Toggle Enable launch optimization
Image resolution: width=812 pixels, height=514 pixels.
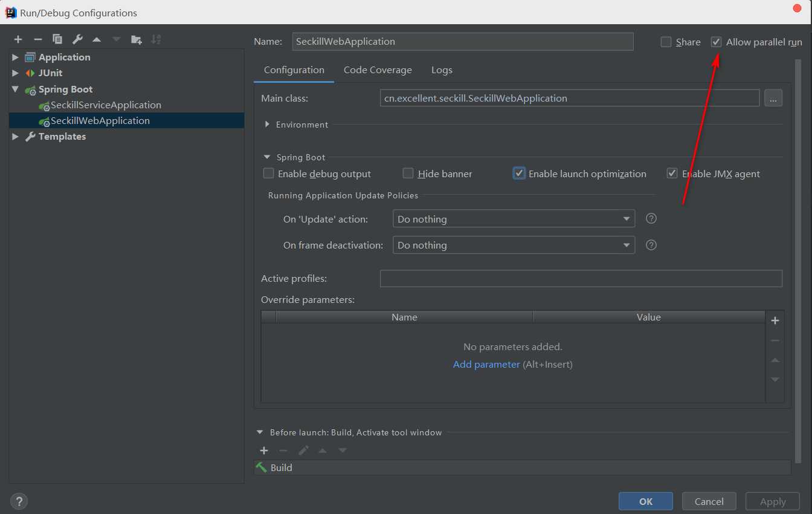pyautogui.click(x=519, y=174)
